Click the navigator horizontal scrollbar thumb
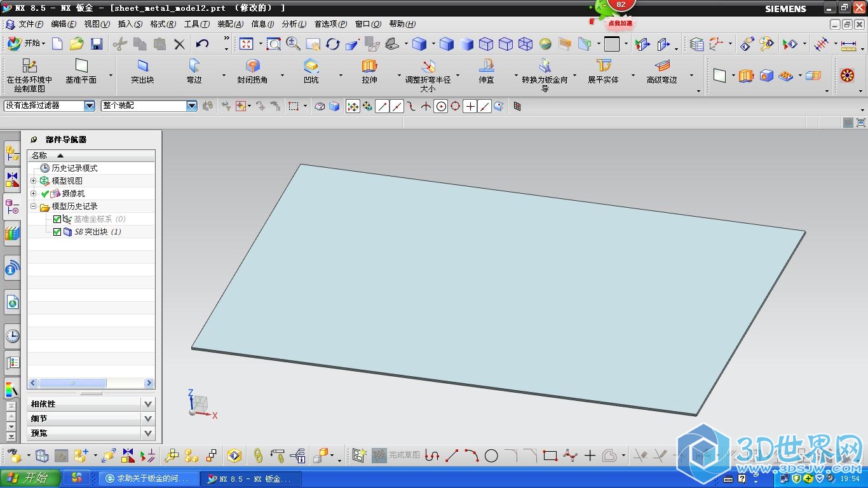868x488 pixels. coord(72,383)
